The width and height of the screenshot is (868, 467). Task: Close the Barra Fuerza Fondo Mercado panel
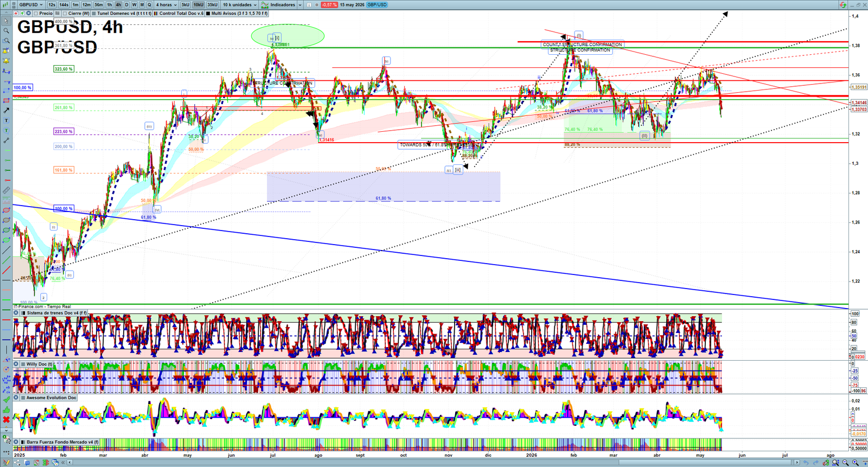16,442
